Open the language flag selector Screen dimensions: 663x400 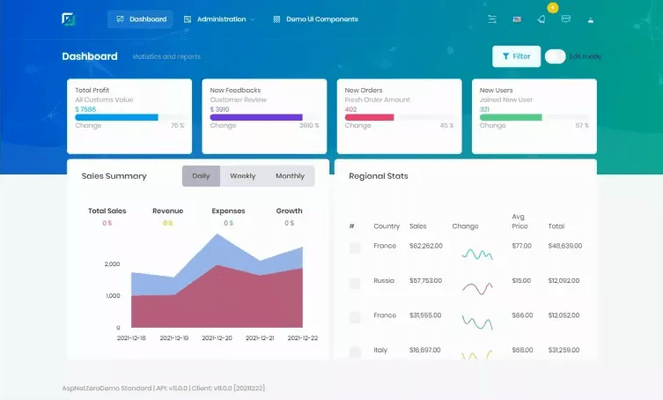pyautogui.click(x=517, y=19)
